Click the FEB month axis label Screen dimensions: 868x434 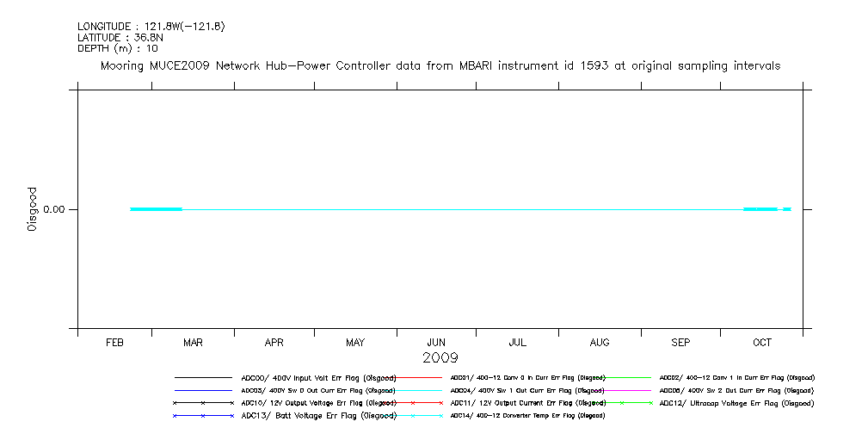[114, 343]
